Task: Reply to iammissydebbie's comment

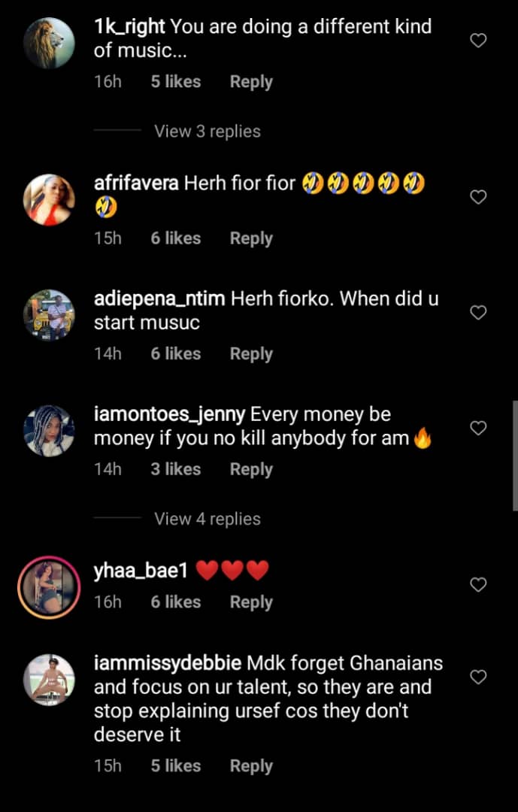Action: [251, 766]
